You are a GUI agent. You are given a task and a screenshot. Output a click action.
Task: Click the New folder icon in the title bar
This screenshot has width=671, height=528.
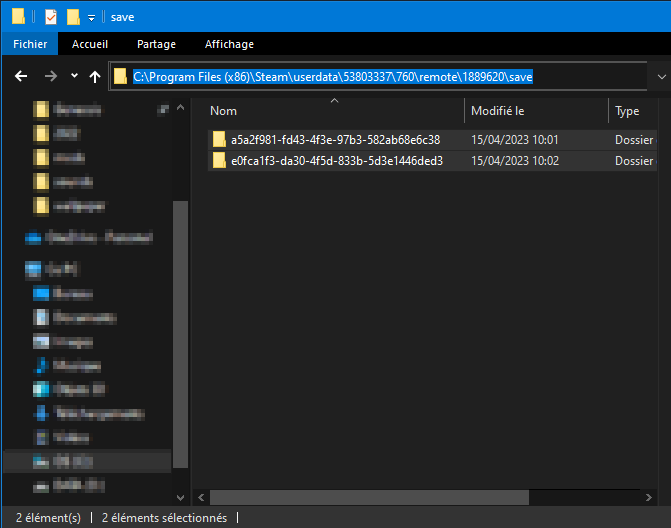click(x=73, y=17)
